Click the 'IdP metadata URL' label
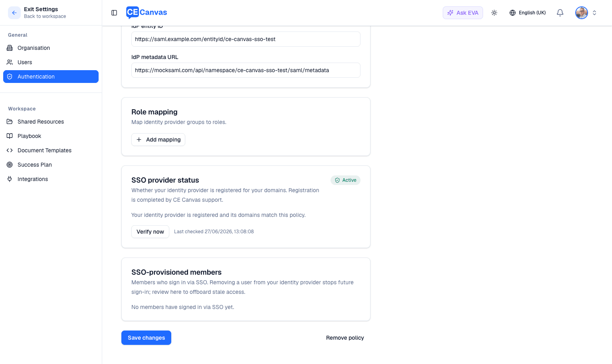 click(x=155, y=57)
